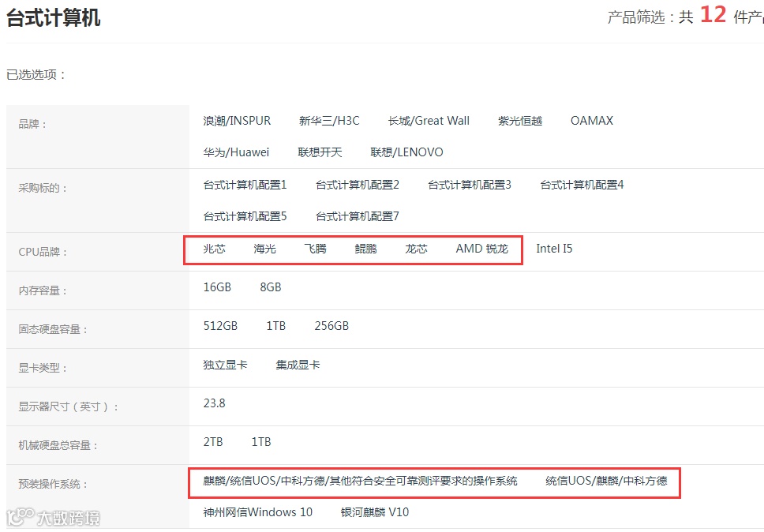This screenshot has width=764, height=532.
Task: Click the 预装操作系统 row label
Action: coord(53,485)
